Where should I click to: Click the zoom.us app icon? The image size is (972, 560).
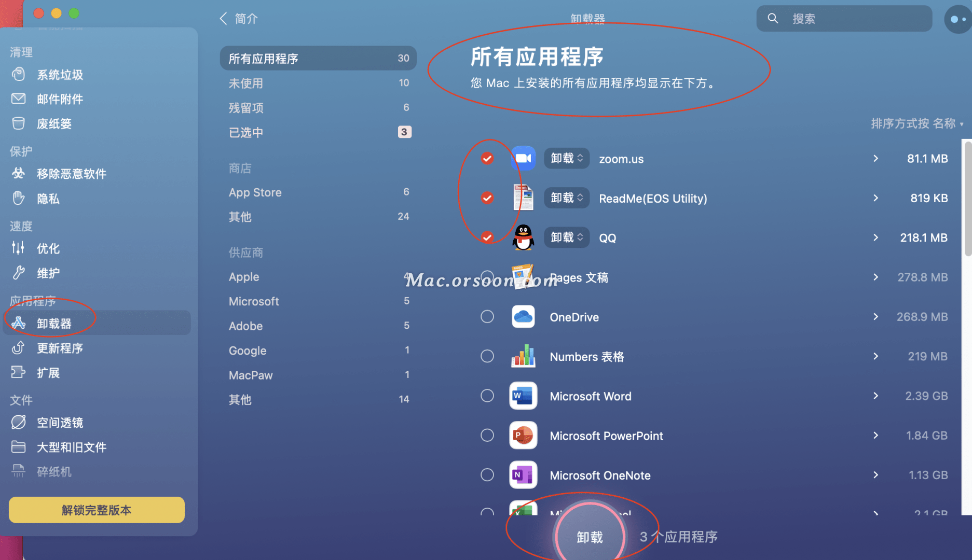tap(523, 159)
